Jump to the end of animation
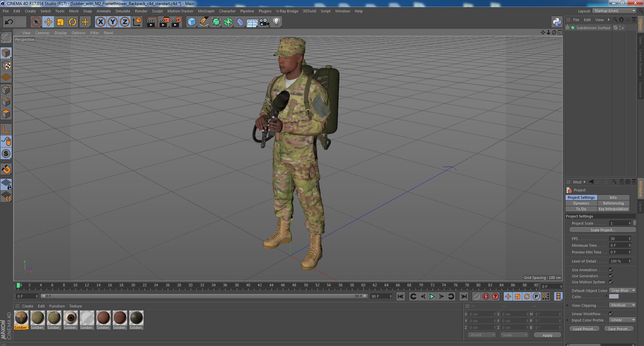Image resolution: width=644 pixels, height=346 pixels. click(463, 296)
